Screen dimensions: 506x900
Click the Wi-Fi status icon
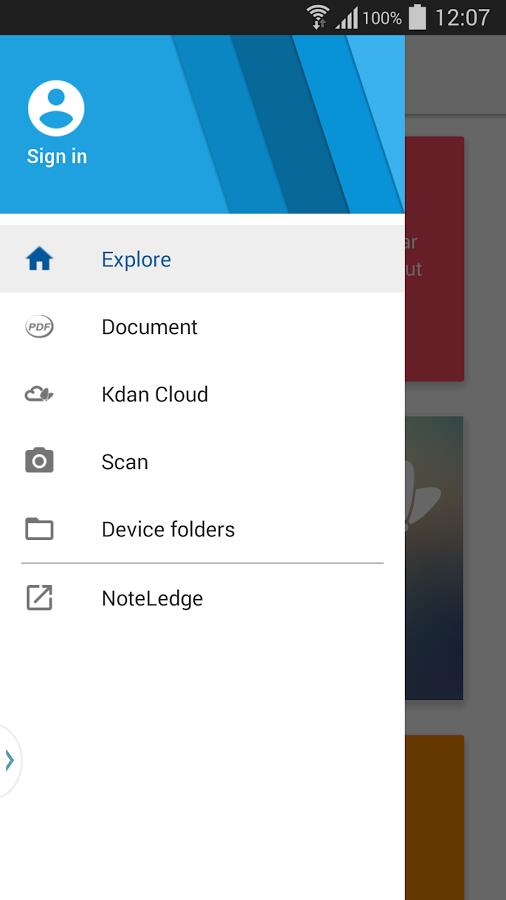pos(318,17)
